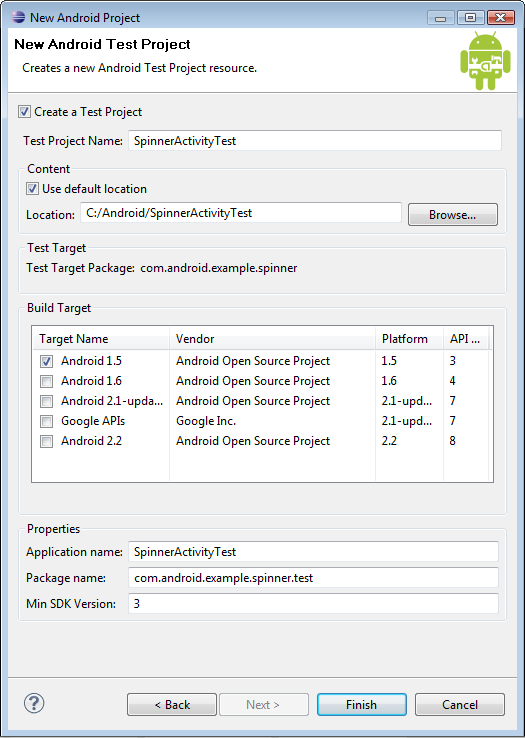The image size is (525, 738).
Task: Click the Min SDK Version field
Action: [x=313, y=603]
